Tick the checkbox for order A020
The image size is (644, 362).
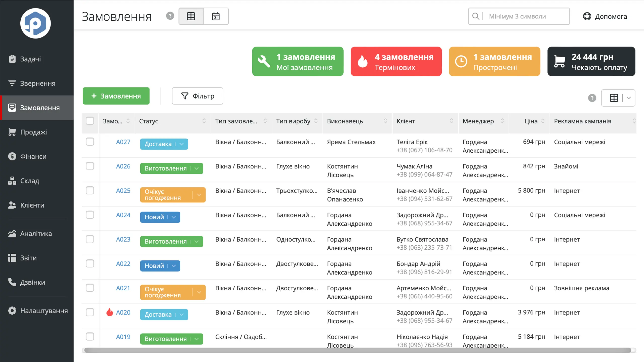coord(90,312)
